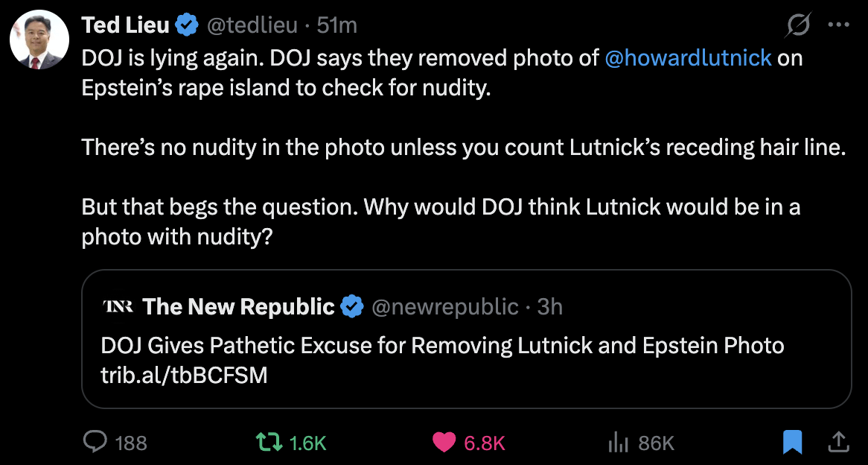Viewport: 868px width, 465px height.
Task: Open Ted Lieu's profile picture
Action: [39, 40]
